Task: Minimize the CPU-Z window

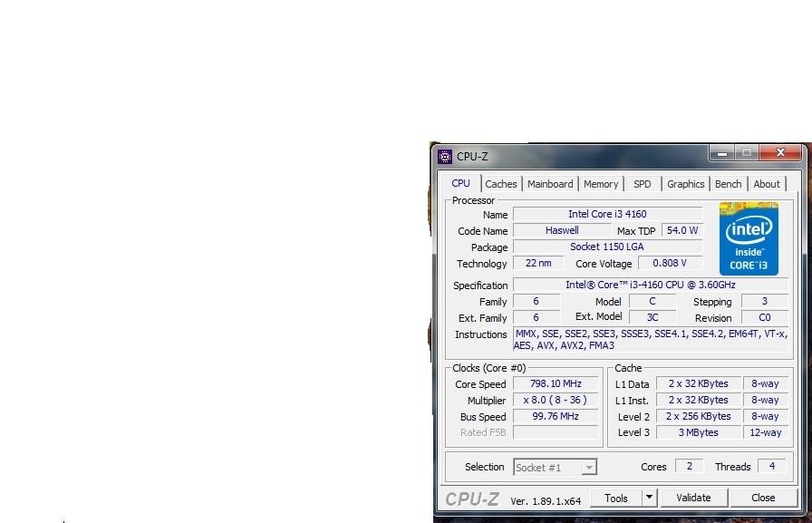Action: (x=722, y=153)
